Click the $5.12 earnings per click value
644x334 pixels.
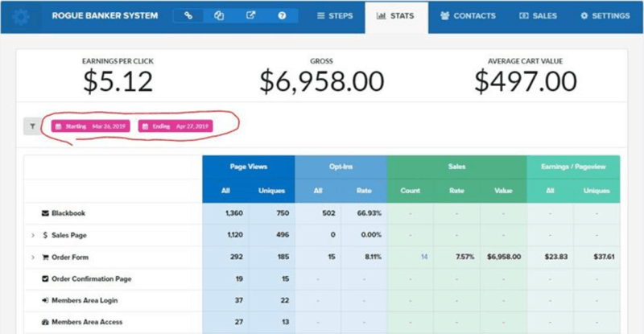pos(118,81)
